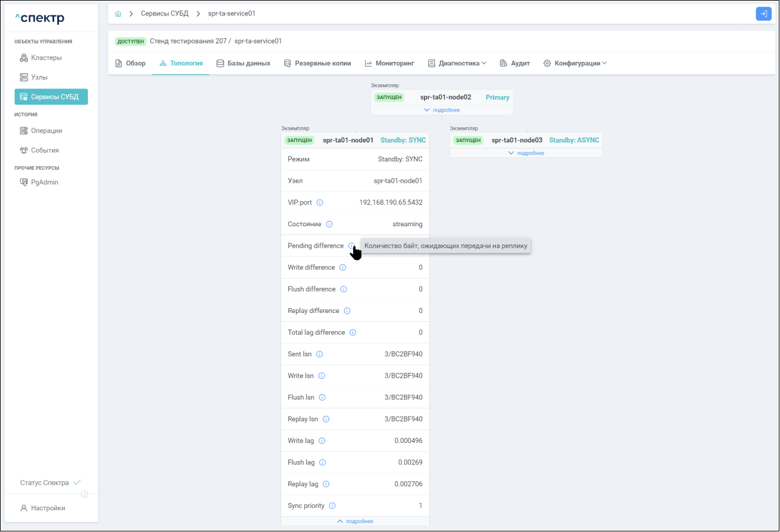Click info icon next to Total lag difference
Image resolution: width=780 pixels, height=532 pixels.
click(x=353, y=333)
